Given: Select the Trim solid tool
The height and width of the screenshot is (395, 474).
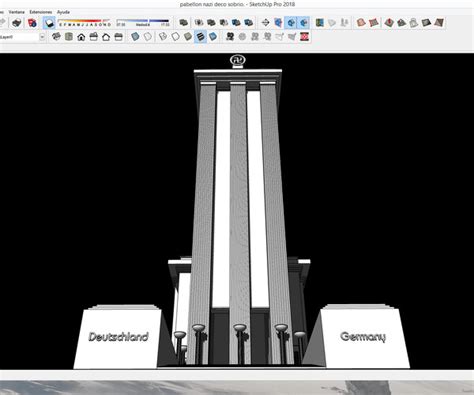Looking at the screenshot, I should tap(236, 23).
